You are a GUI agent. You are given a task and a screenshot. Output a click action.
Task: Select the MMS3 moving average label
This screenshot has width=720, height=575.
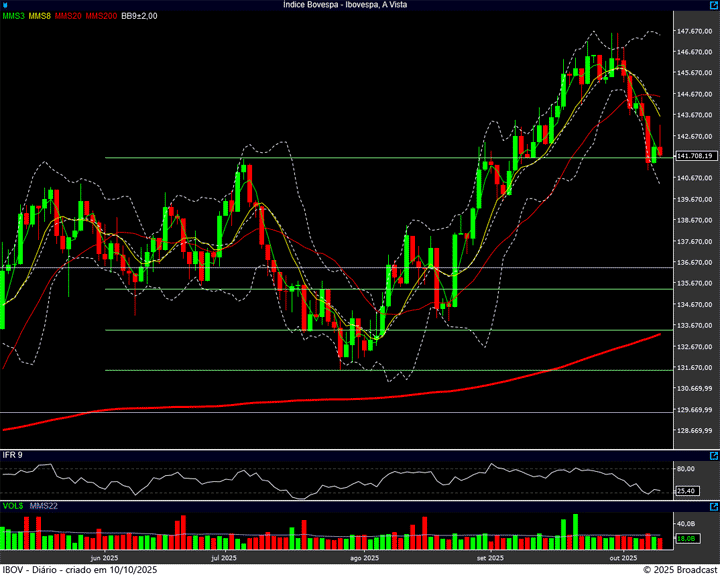click(13, 17)
